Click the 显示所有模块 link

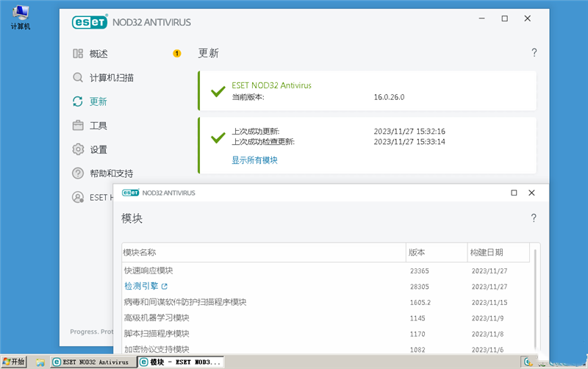[254, 160]
